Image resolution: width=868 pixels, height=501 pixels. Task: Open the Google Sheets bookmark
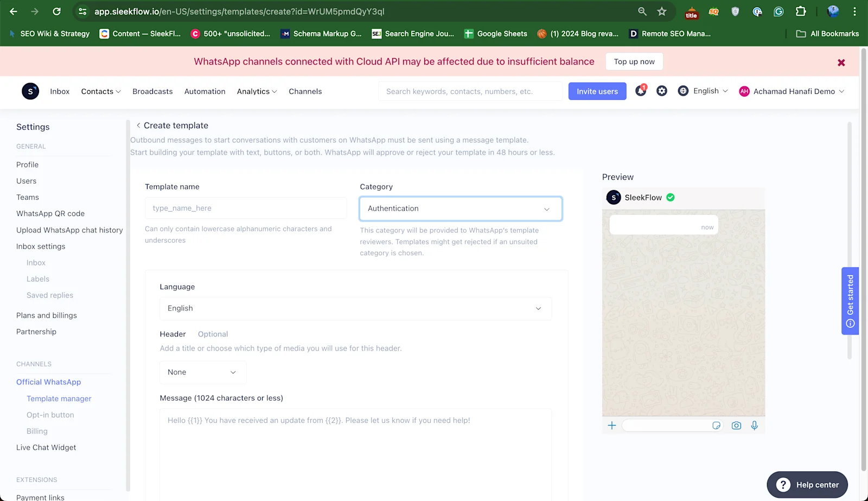tap(496, 34)
